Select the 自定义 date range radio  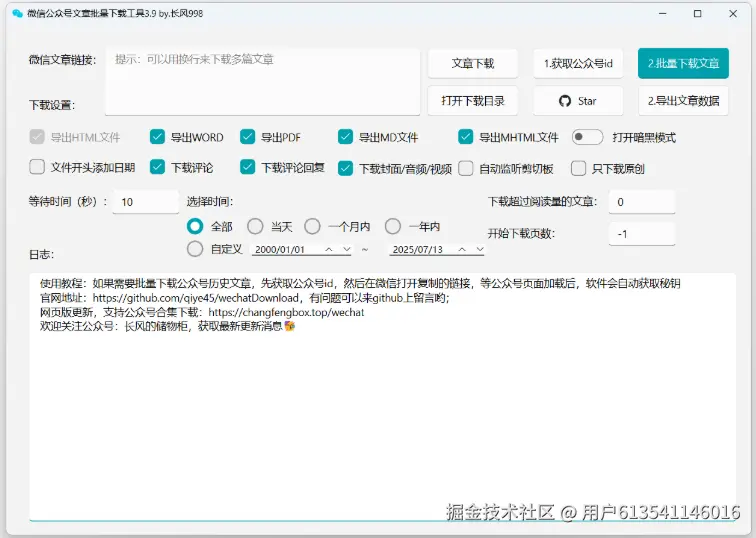(195, 249)
